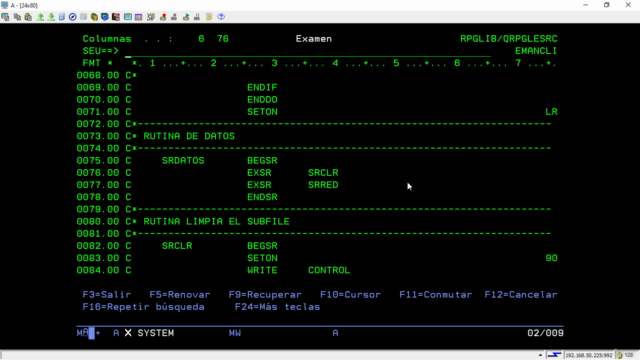640x360 pixels.
Task: Click comment 'RUTINA LIMPIA EL SUBFILE'
Action: 217,222
